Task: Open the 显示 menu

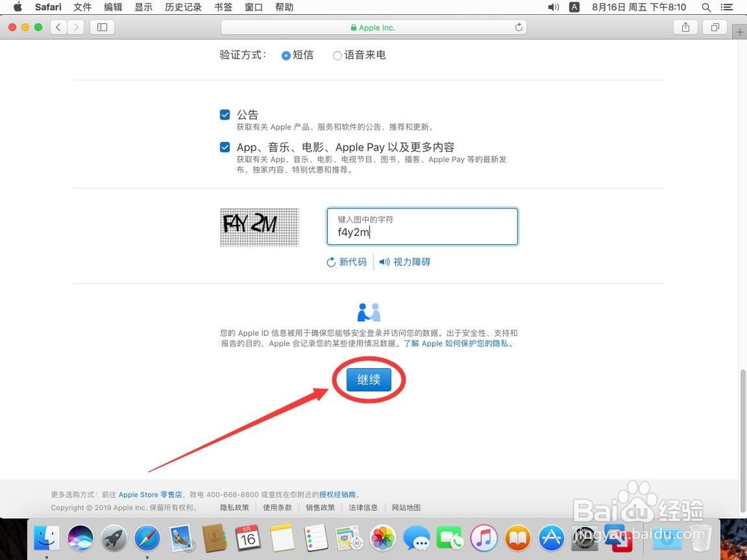Action: (x=143, y=7)
